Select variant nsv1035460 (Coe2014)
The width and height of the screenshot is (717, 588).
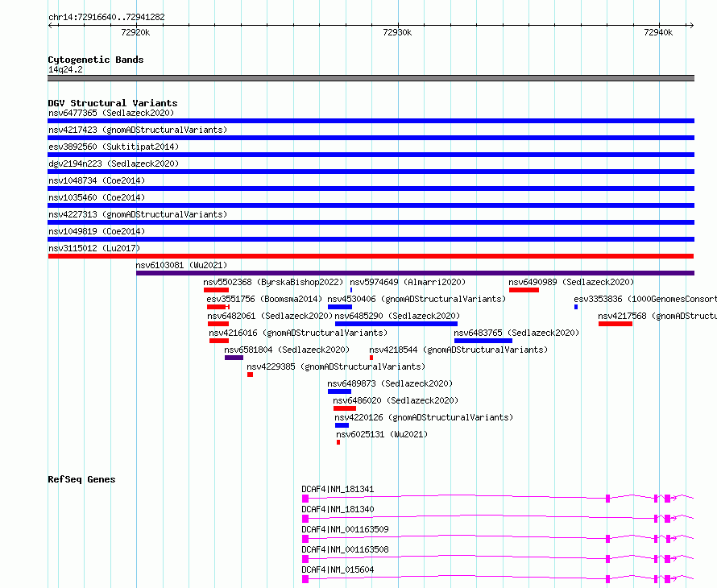[97, 197]
